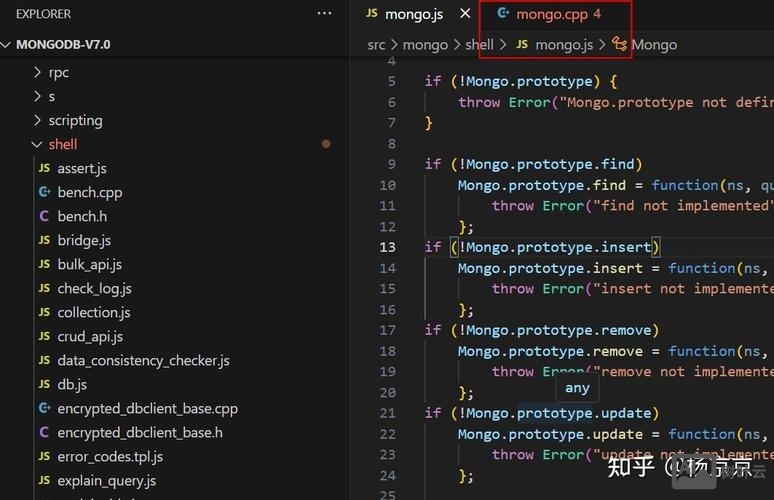774x500 pixels.
Task: Click "Mongo.prototype.remove" condition on line 17
Action: [x=559, y=330]
